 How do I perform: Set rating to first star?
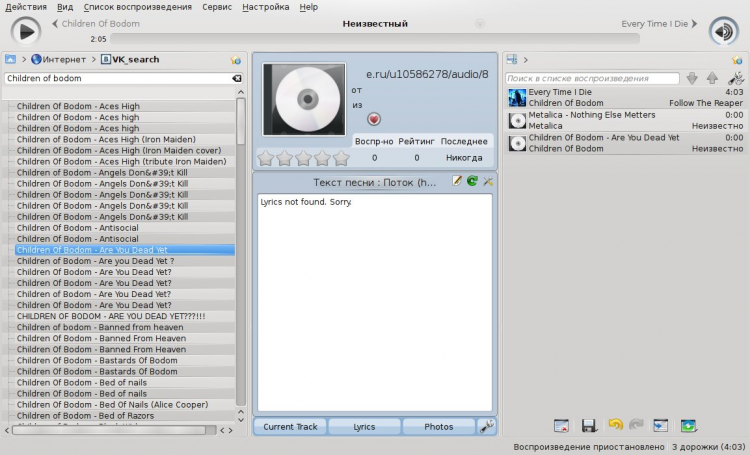coord(265,158)
